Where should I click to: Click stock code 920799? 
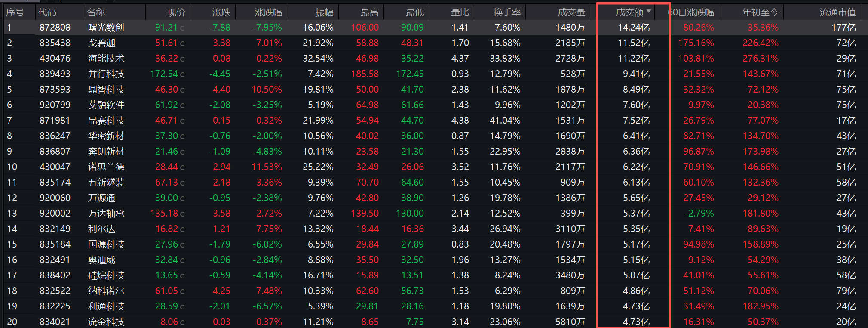click(55, 105)
